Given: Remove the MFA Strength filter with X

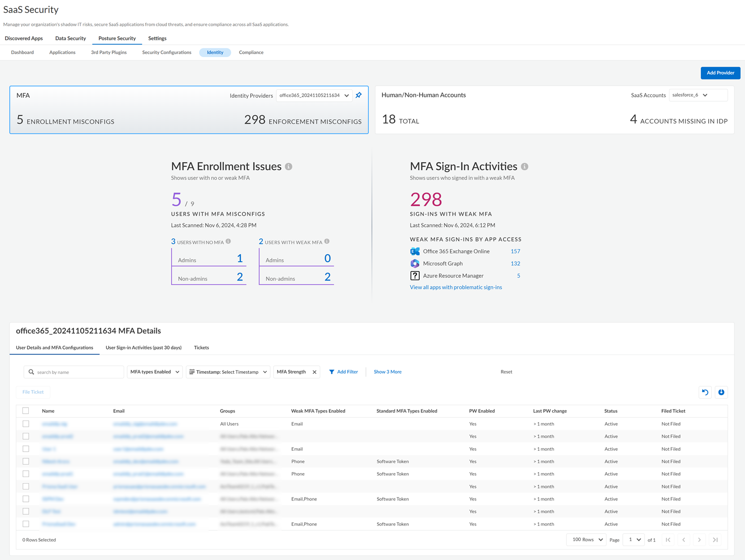Looking at the screenshot, I should point(314,372).
